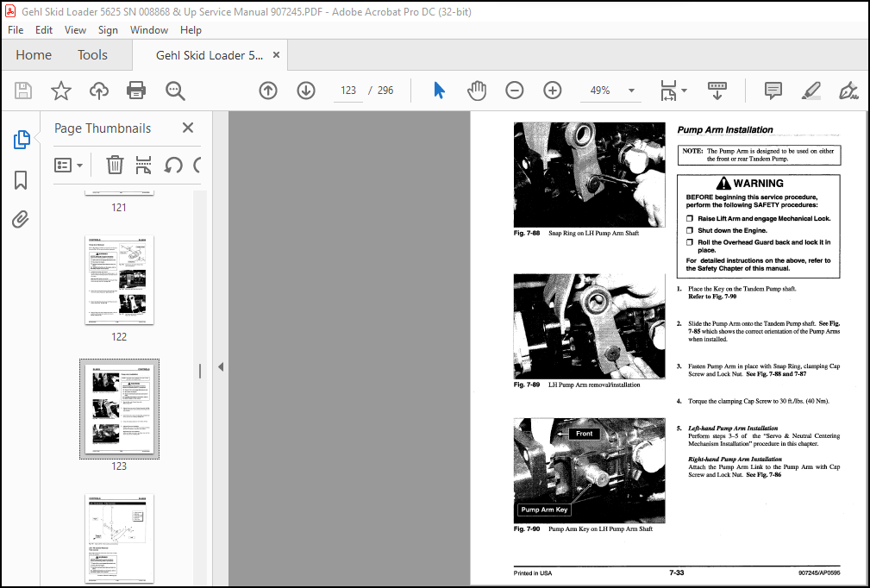Viewport: 870px width, 588px height.
Task: Click the zoom percentage field 49%
Action: (600, 91)
